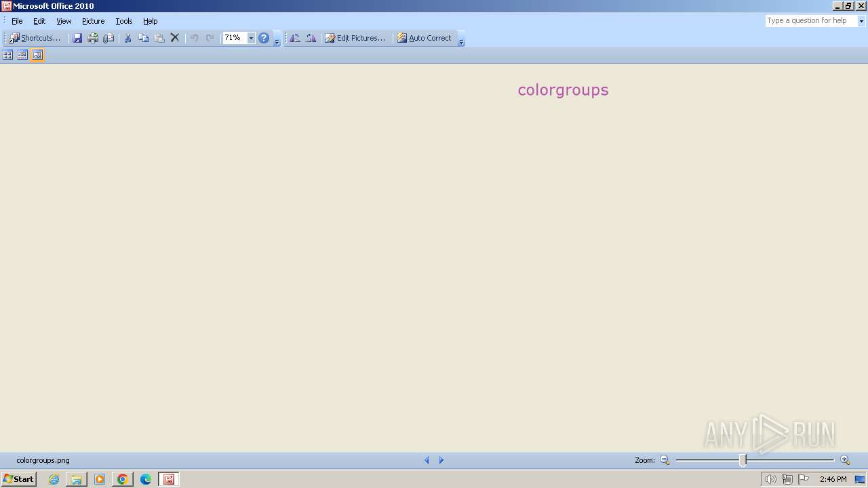Go to the next picture arrow

pyautogui.click(x=441, y=460)
